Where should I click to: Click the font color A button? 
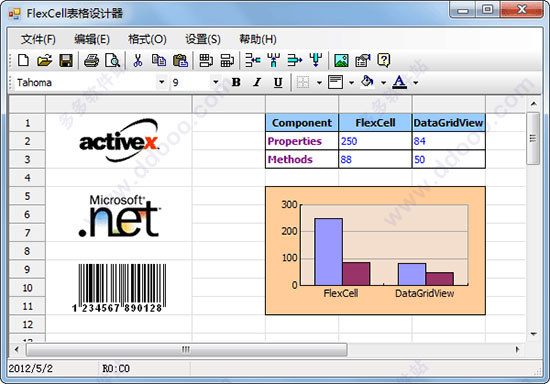pos(400,82)
